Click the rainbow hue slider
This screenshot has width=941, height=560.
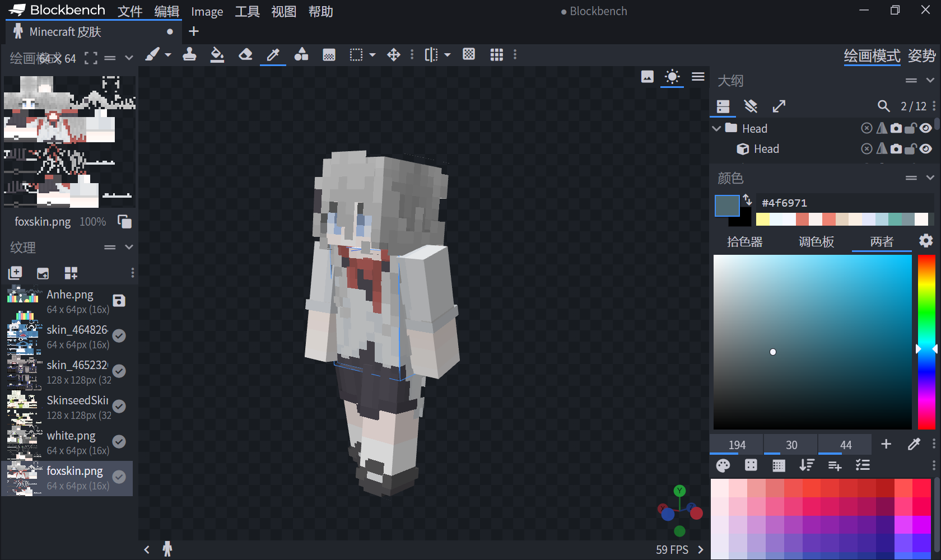coord(926,342)
